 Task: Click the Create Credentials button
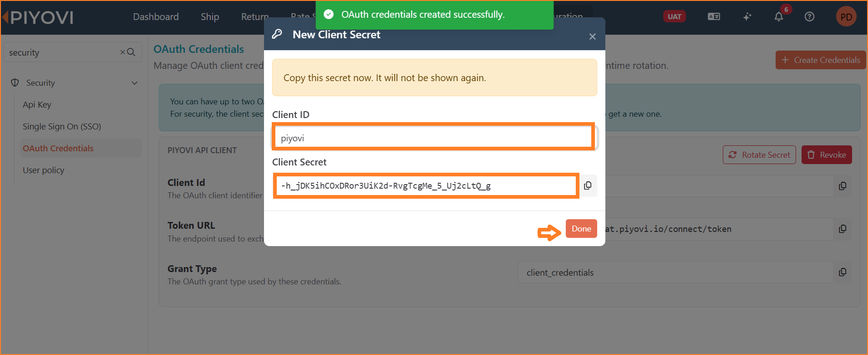[821, 60]
